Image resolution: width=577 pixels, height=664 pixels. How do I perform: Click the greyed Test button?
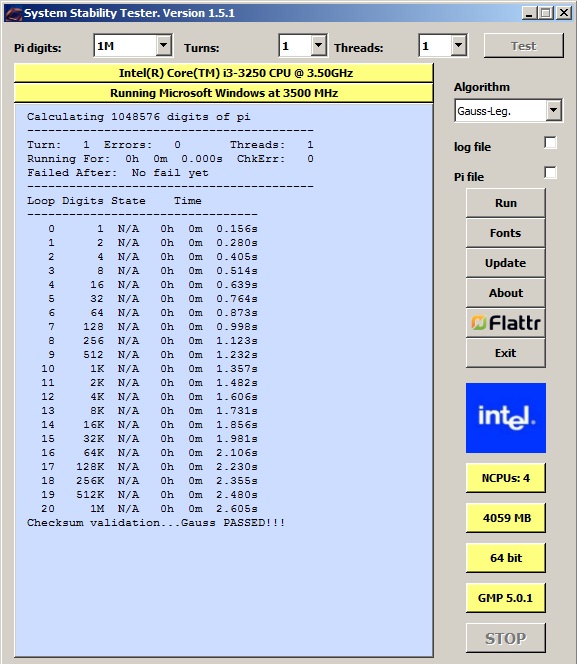pos(524,46)
